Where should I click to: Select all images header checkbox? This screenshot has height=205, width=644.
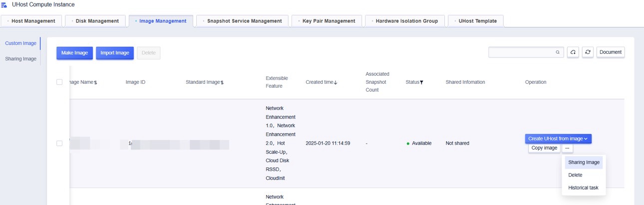pyautogui.click(x=59, y=82)
